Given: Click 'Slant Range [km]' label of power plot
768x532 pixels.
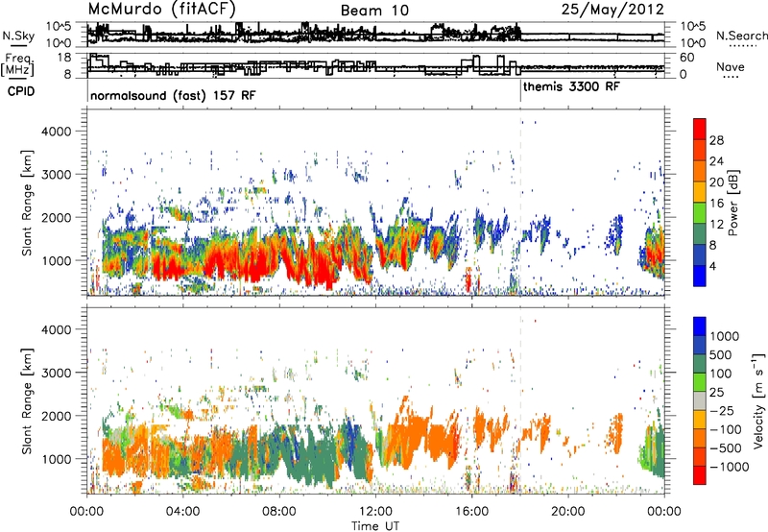Looking at the screenshot, I should [x=27, y=203].
